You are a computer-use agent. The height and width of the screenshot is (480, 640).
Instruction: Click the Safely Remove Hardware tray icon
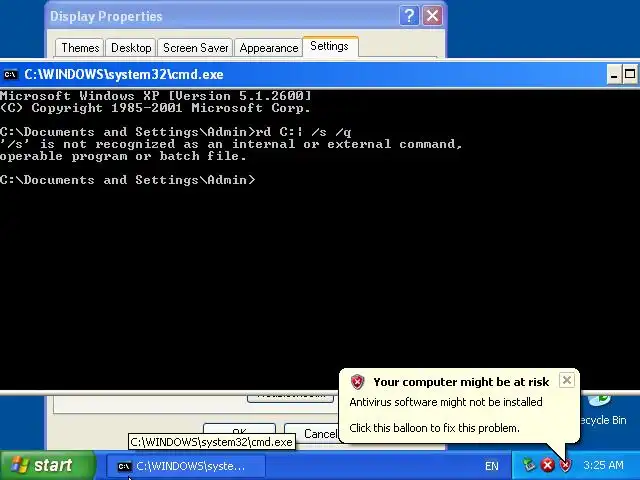coord(529,465)
